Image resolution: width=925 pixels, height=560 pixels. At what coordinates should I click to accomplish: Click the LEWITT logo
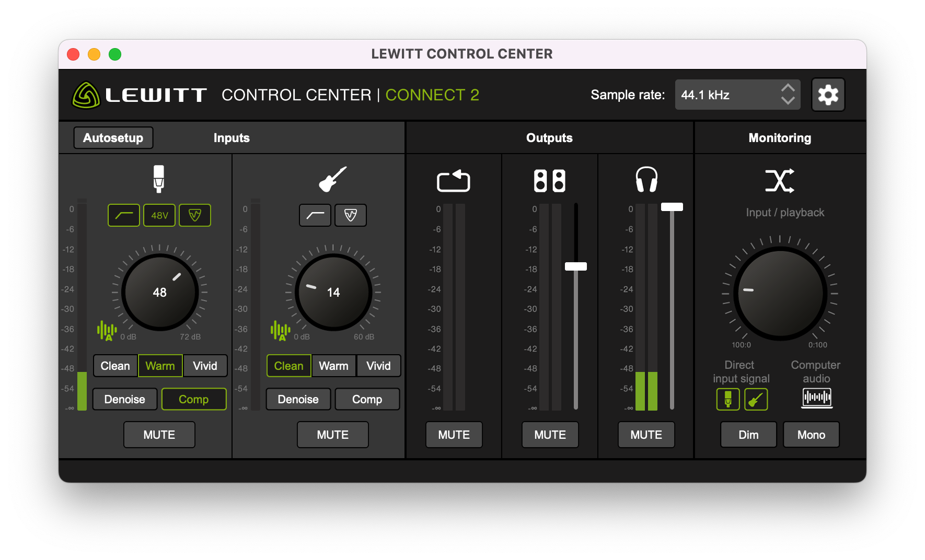click(140, 95)
